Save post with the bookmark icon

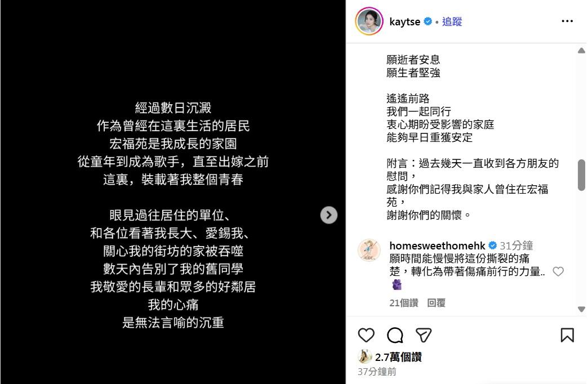tap(567, 335)
